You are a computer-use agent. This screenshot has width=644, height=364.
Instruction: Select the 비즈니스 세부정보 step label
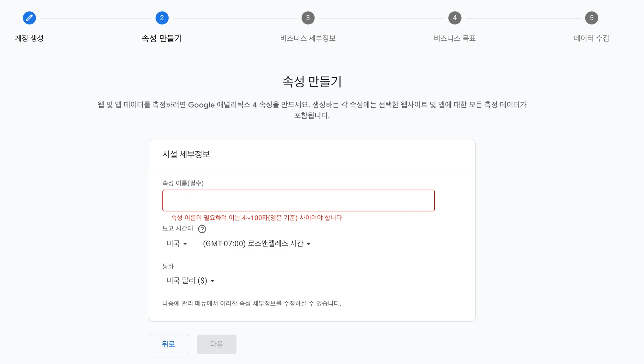[308, 38]
